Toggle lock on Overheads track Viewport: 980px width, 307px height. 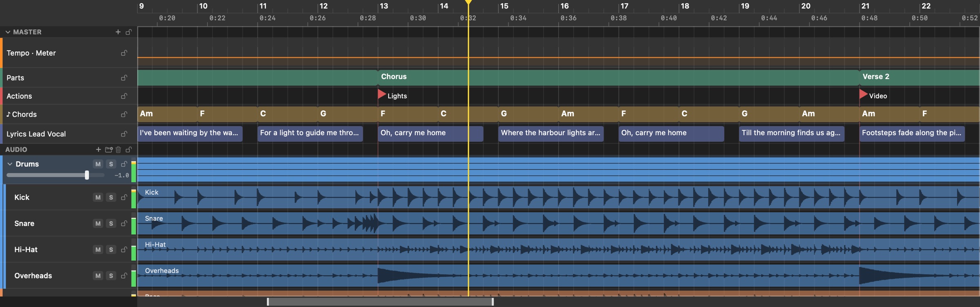(124, 276)
